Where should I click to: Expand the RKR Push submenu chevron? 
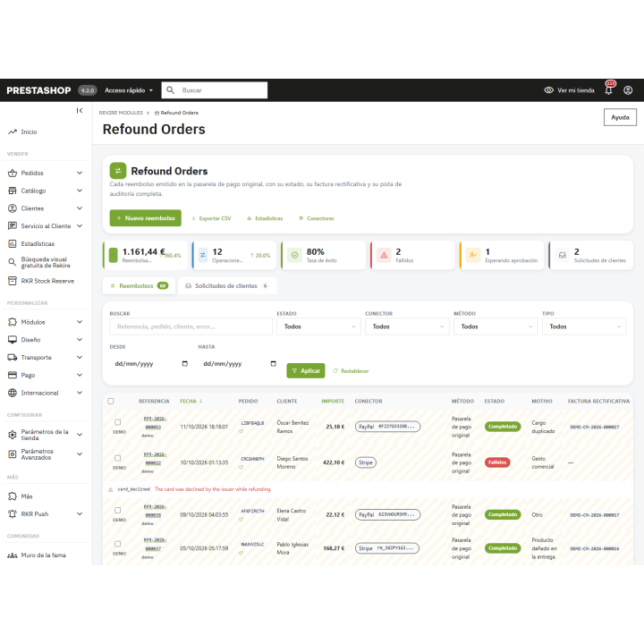pyautogui.click(x=80, y=513)
